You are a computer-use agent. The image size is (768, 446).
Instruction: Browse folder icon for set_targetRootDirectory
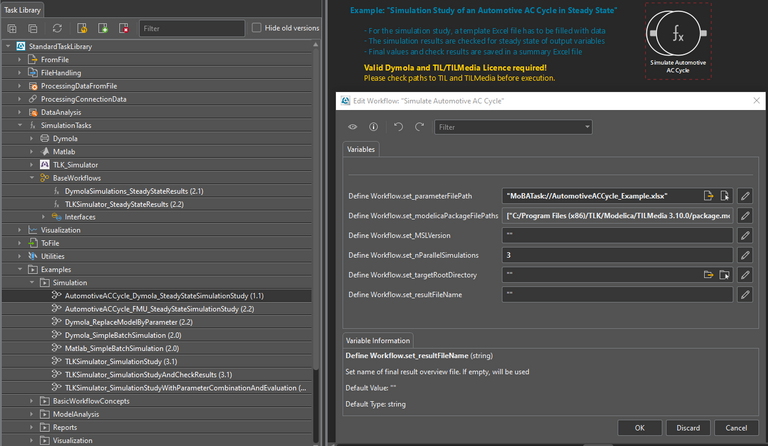(x=709, y=274)
